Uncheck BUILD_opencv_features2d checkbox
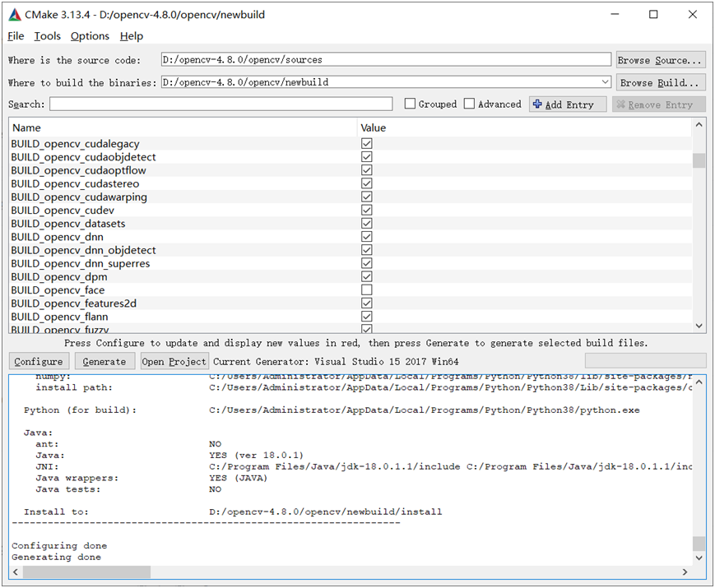This screenshot has width=715, height=588. [x=367, y=303]
